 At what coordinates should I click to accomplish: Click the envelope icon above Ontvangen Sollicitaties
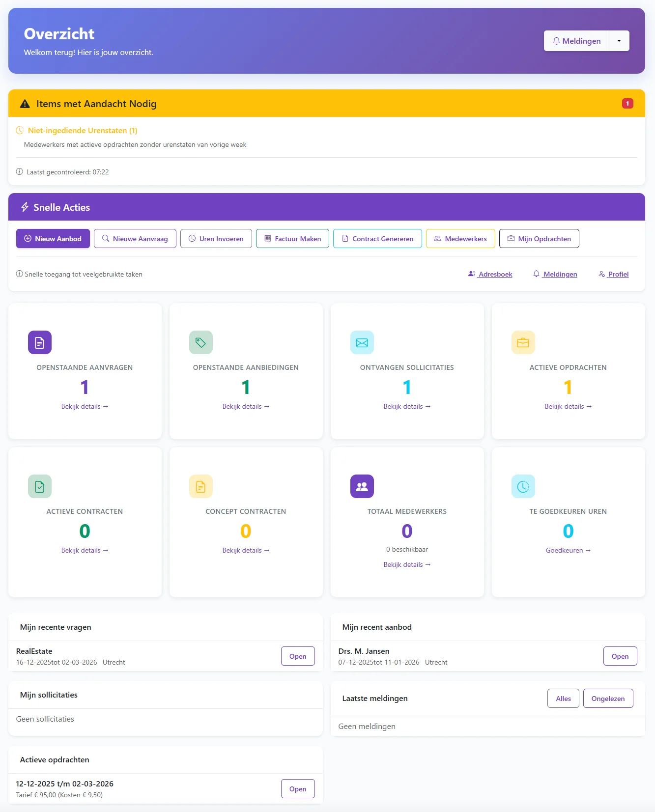click(x=362, y=342)
